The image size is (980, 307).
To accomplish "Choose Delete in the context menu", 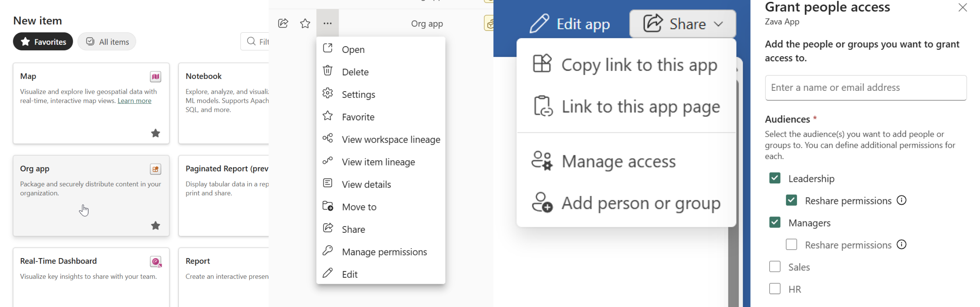I will (x=381, y=72).
